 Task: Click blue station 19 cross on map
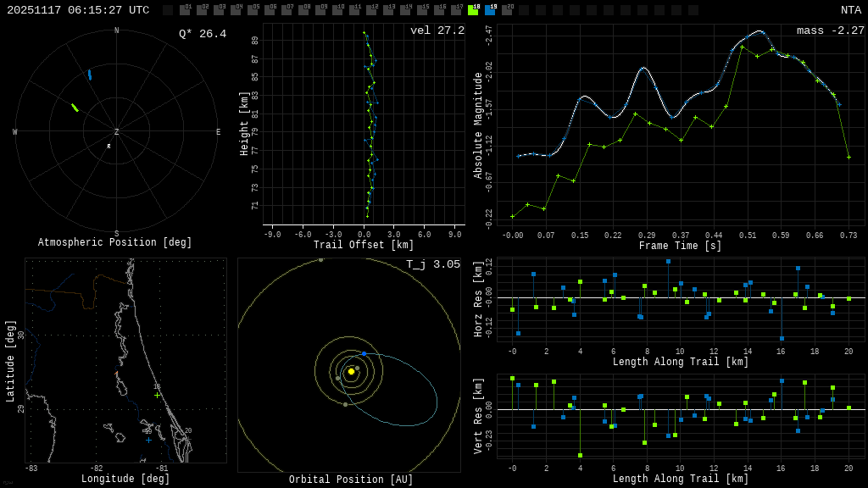[148, 440]
